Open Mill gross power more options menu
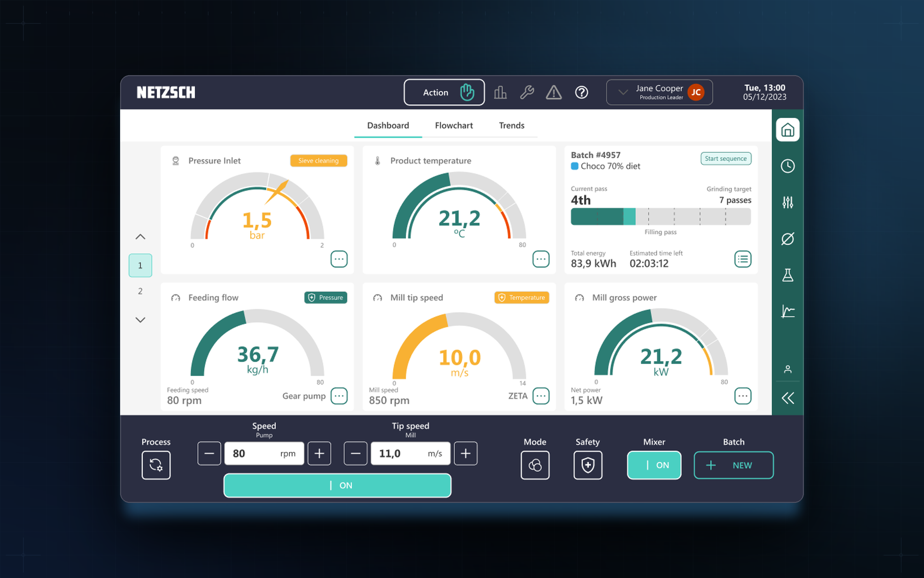Screen dimensions: 924x578 coord(743,396)
